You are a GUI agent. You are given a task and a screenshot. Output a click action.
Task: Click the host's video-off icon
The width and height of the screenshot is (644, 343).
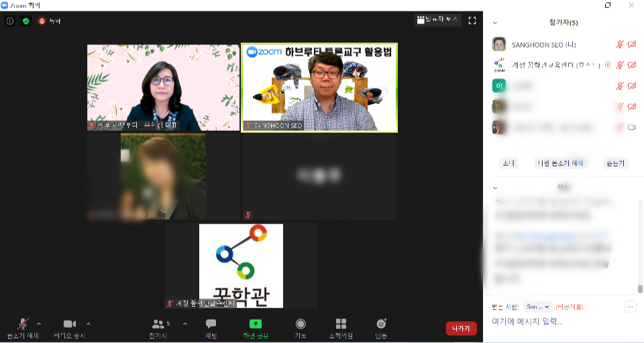[632, 65]
